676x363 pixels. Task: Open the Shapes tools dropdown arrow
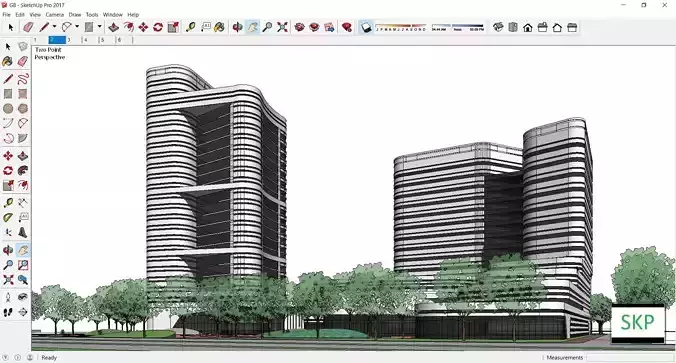[x=99, y=27]
